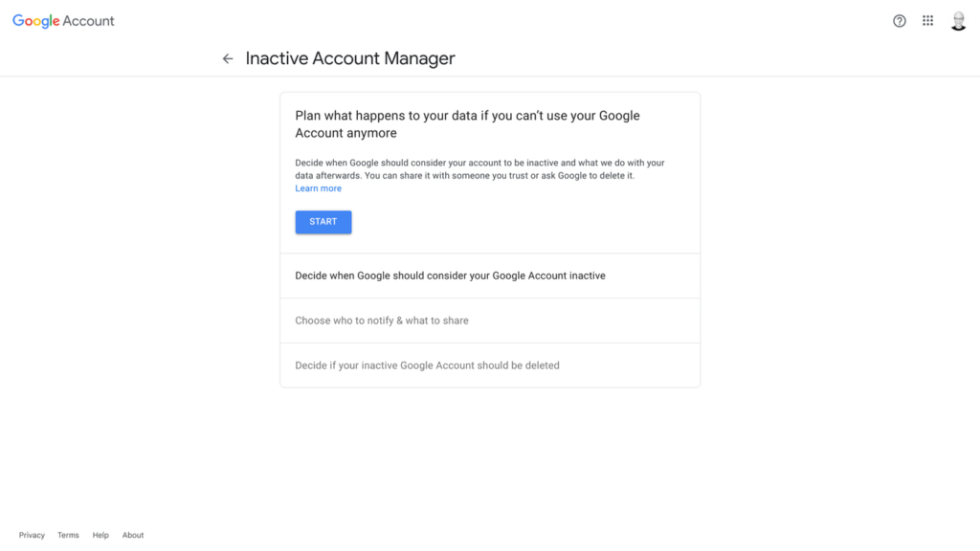Open account options via the top-right avatar
Viewport: 980px width, 551px height.
958,19
